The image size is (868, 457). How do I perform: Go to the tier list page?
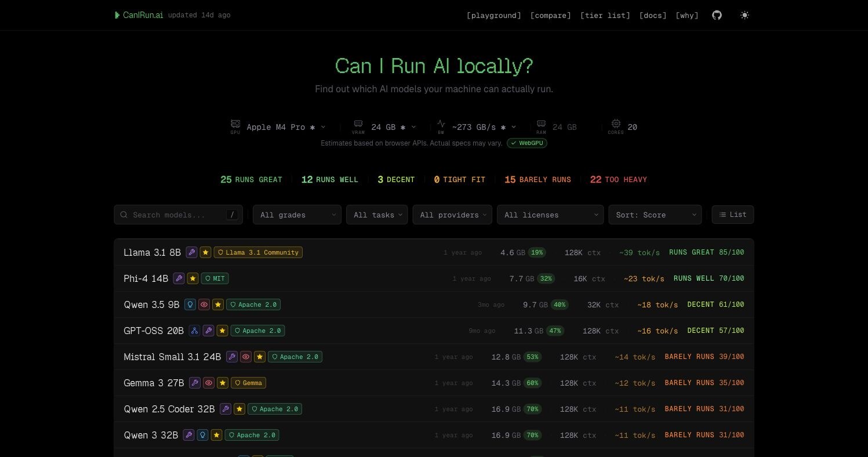point(605,15)
